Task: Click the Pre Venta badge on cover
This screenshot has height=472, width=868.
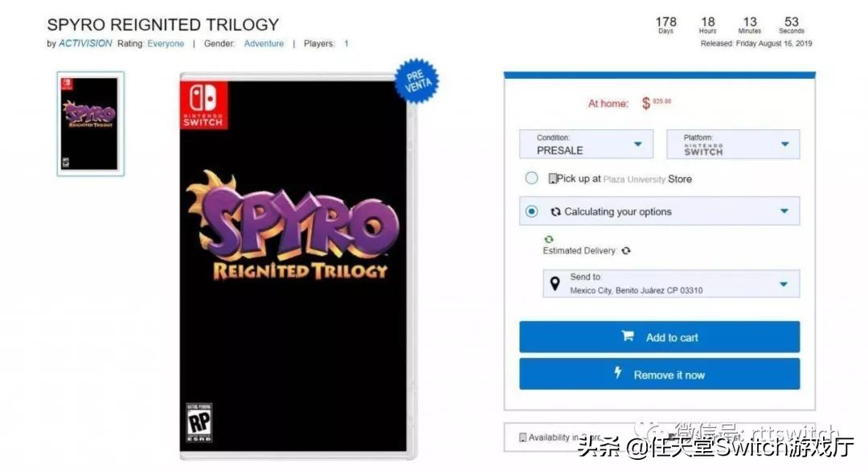Action: coord(417,81)
